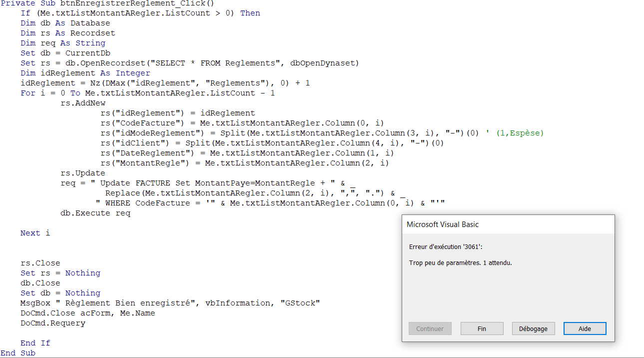This screenshot has height=358, width=644.
Task: Click the green comment ' (1,Espèse)
Action: click(x=515, y=133)
